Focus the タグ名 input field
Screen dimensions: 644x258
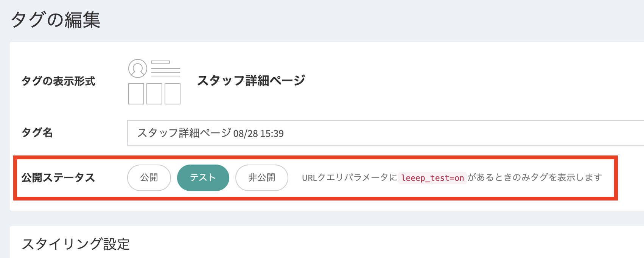pos(378,133)
